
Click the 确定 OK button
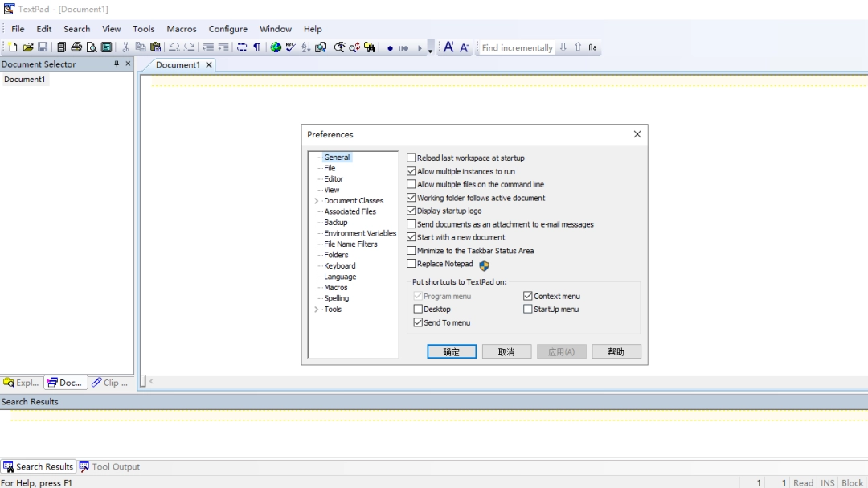pyautogui.click(x=452, y=352)
